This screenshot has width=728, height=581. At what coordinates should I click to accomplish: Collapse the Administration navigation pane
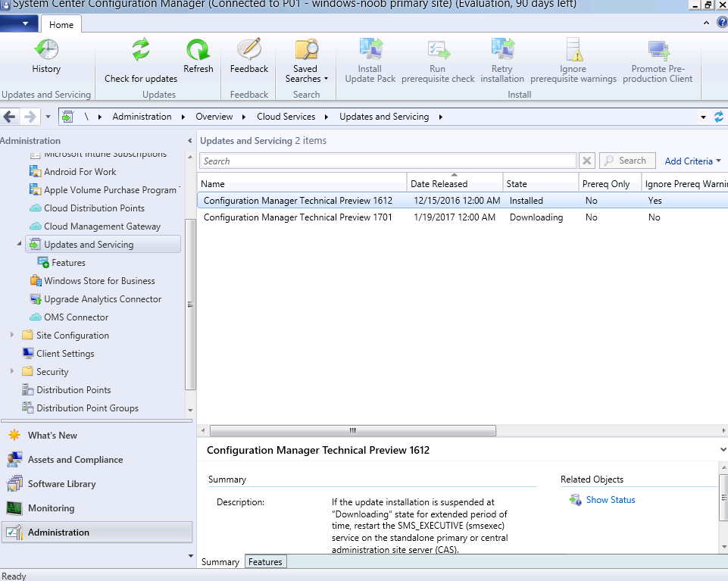(x=189, y=141)
